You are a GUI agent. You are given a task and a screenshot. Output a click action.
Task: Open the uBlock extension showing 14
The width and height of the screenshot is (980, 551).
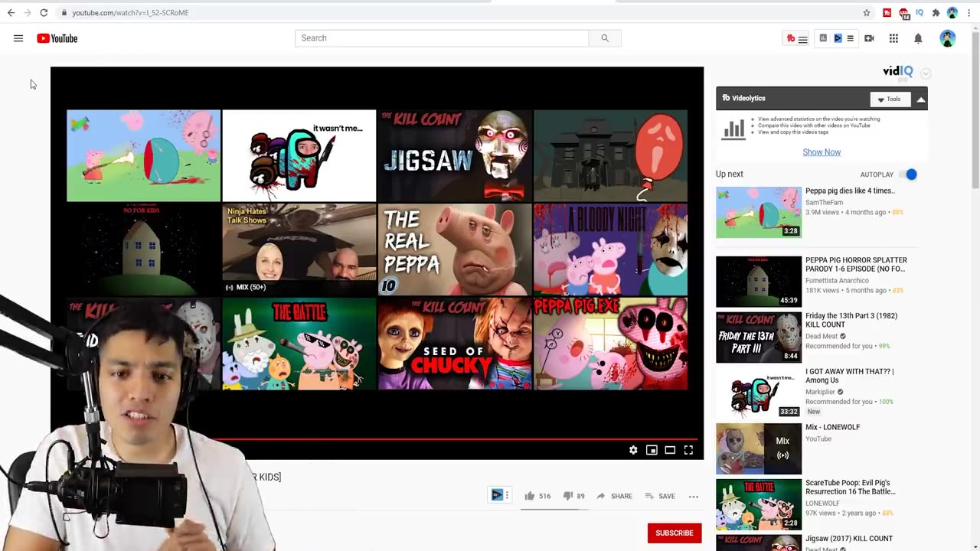pos(904,12)
